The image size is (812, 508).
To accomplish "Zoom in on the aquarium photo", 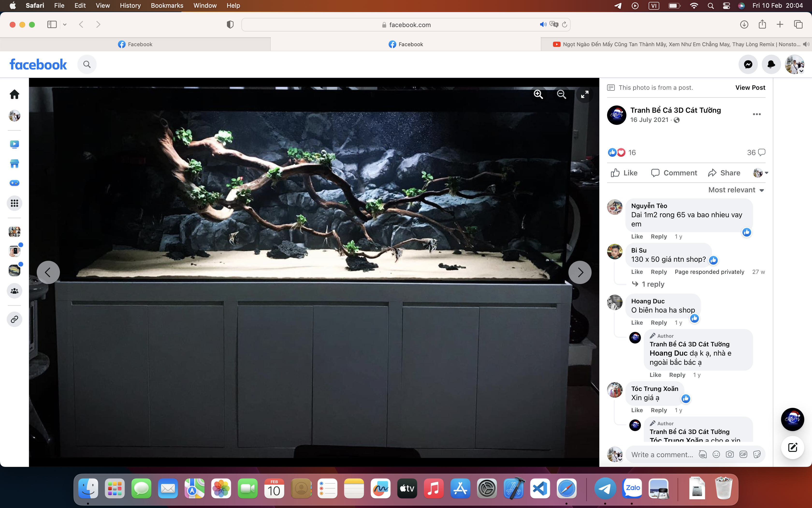I will [x=538, y=94].
